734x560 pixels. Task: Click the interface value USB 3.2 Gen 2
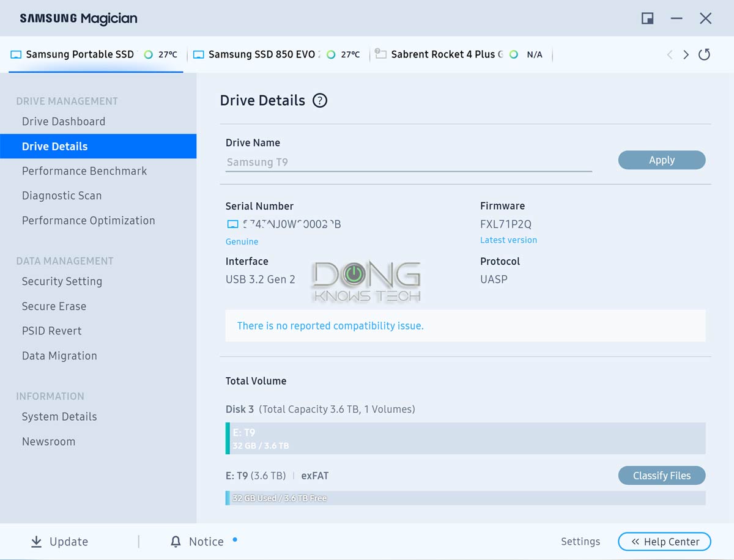click(x=261, y=279)
